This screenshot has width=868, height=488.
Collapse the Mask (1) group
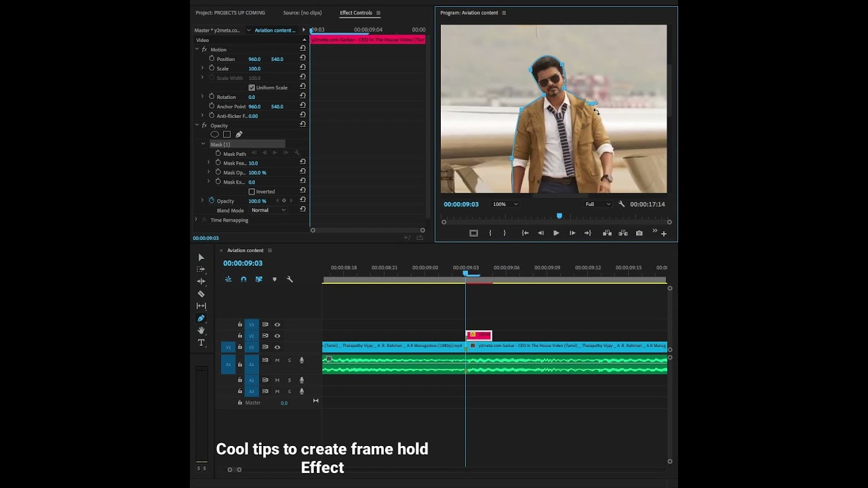tap(203, 144)
